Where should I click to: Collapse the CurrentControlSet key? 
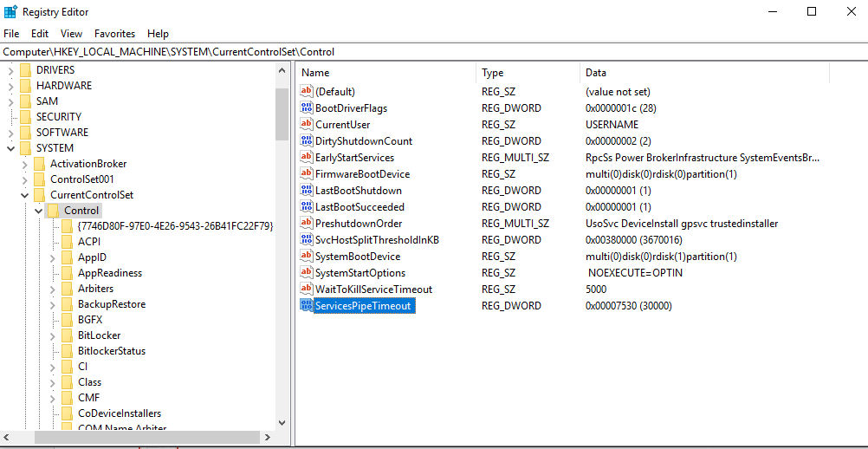(x=24, y=195)
